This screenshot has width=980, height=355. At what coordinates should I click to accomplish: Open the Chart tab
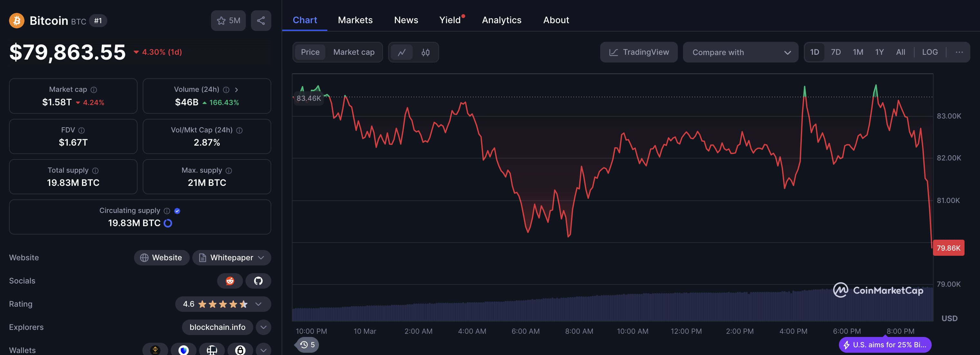[x=305, y=20]
